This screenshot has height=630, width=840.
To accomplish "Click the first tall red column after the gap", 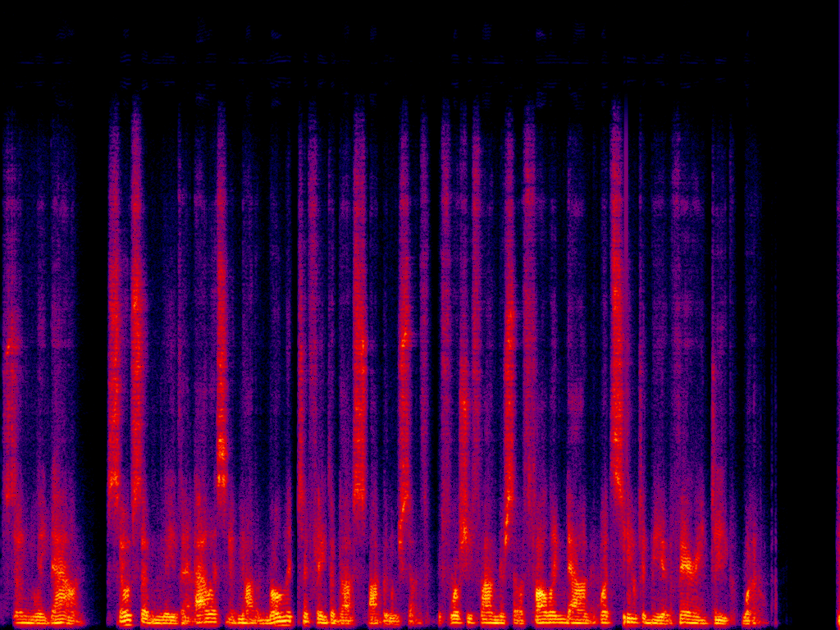I will 114,328.
